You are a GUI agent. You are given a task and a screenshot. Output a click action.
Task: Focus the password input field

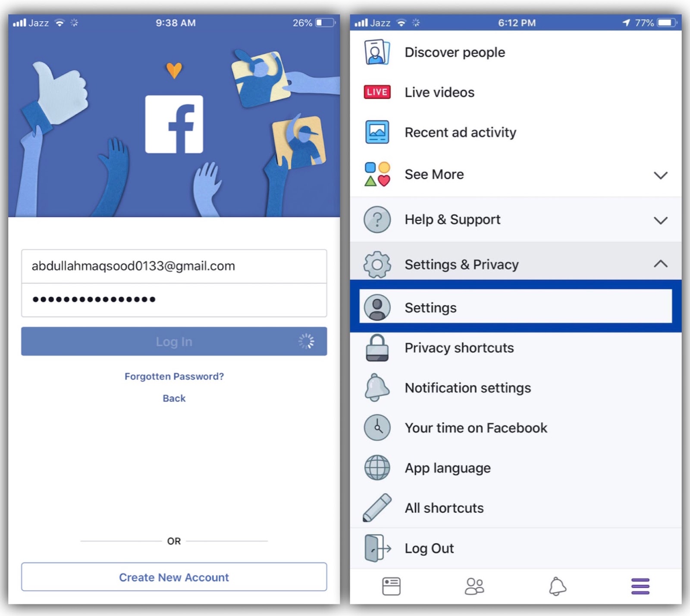click(174, 300)
